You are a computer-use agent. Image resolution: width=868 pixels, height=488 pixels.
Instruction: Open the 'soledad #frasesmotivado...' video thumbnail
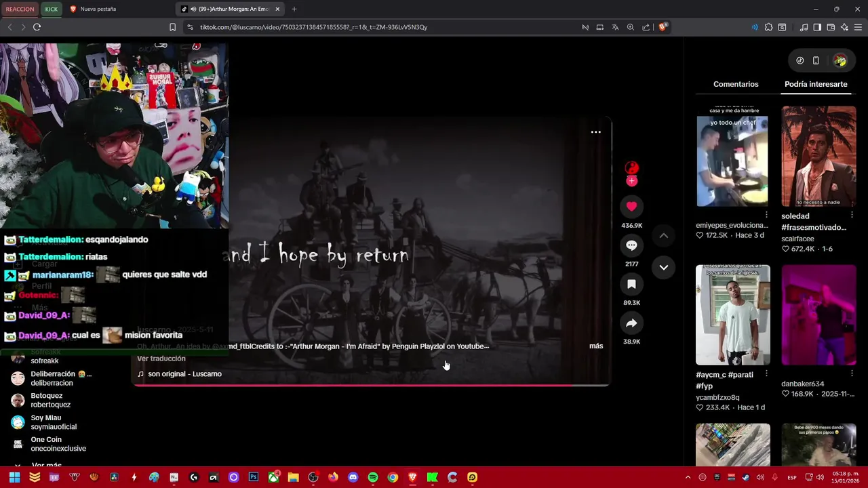pos(818,156)
